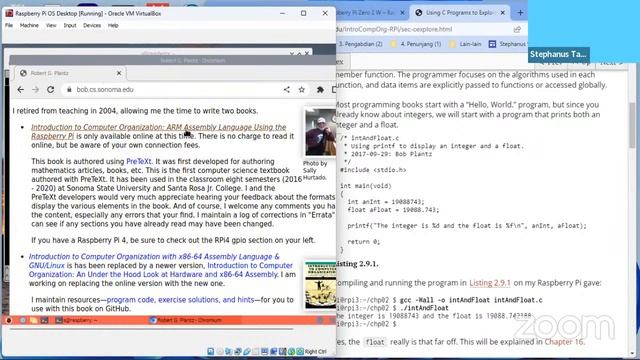Click VirtualBox display status icon
640x360 pixels.
coord(264,351)
